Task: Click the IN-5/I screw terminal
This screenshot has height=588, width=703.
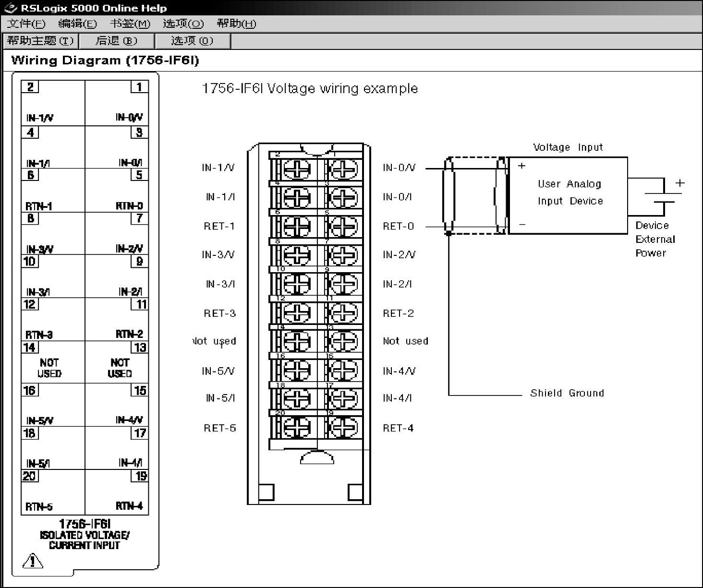Action: click(x=297, y=398)
